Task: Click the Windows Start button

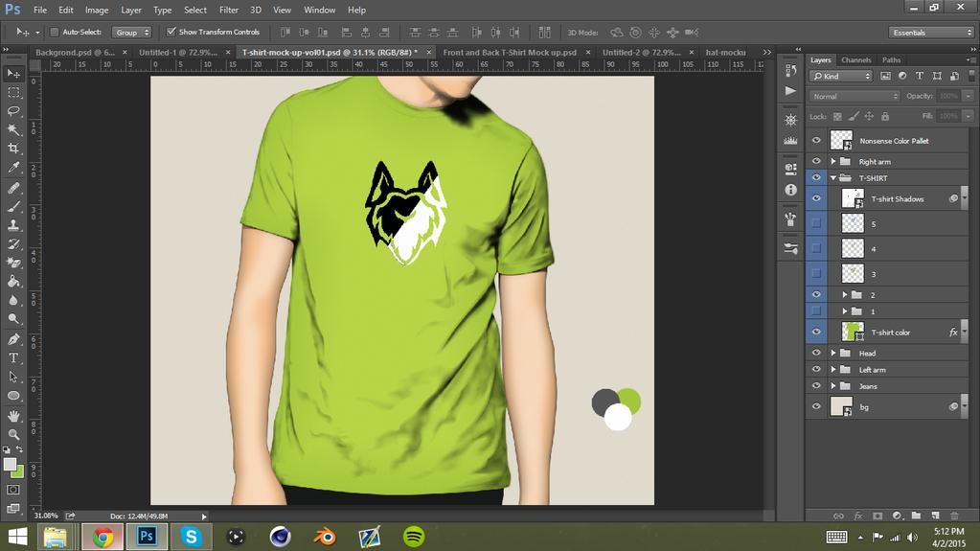Action: tap(17, 537)
